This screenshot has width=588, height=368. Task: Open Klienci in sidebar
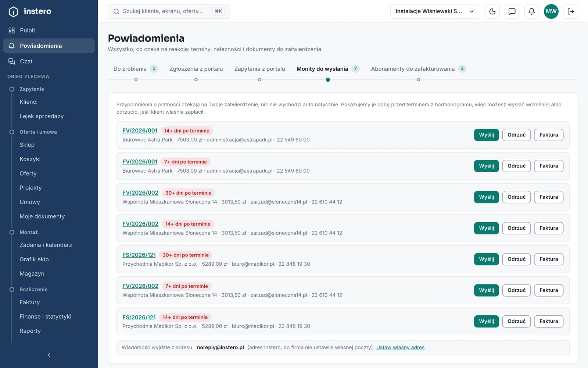[x=28, y=102]
